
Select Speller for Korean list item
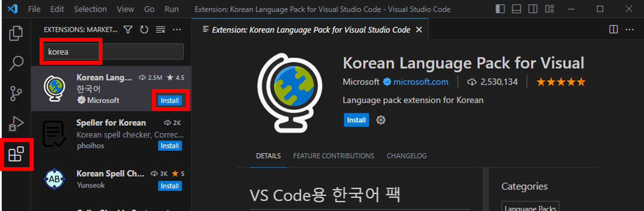[111, 134]
